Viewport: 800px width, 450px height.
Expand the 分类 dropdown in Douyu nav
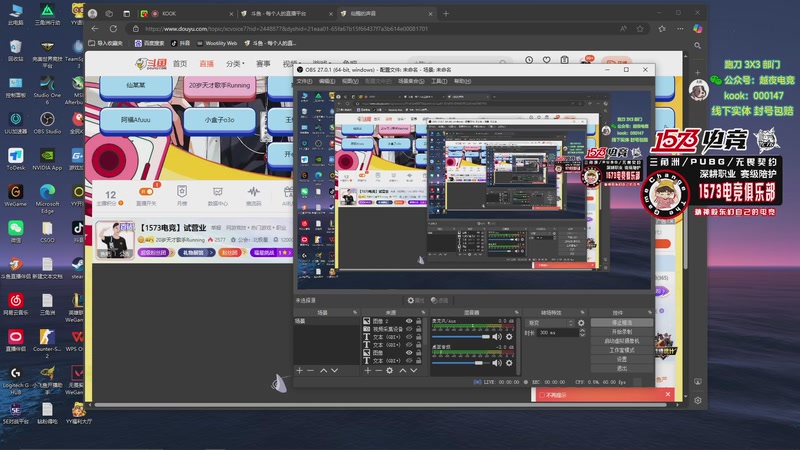pyautogui.click(x=235, y=63)
